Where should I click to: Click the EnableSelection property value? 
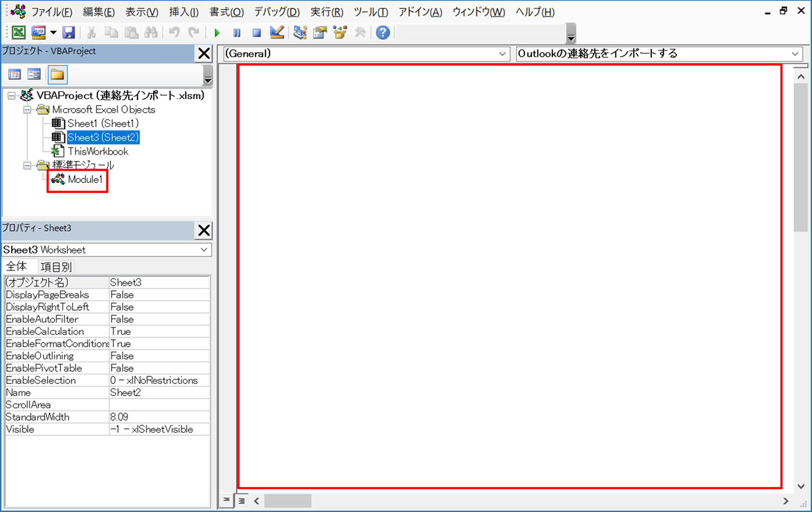click(159, 380)
